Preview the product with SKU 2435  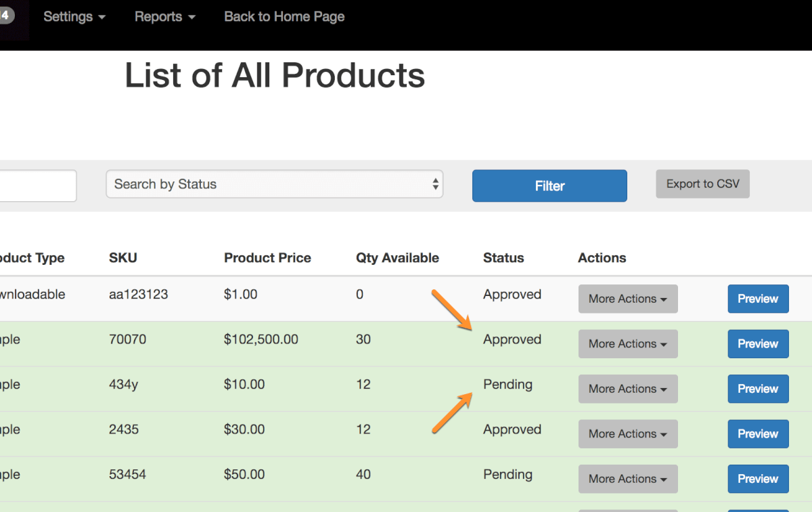[758, 434]
